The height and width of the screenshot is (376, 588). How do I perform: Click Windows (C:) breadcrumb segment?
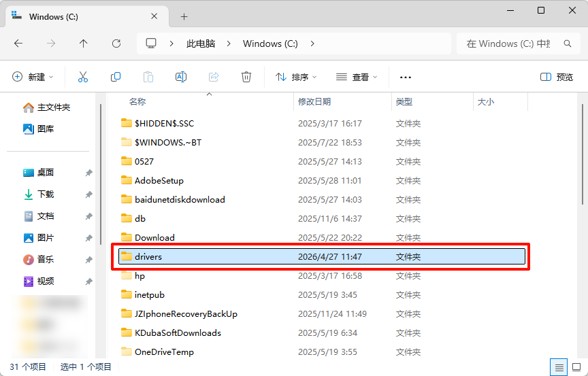tap(270, 44)
